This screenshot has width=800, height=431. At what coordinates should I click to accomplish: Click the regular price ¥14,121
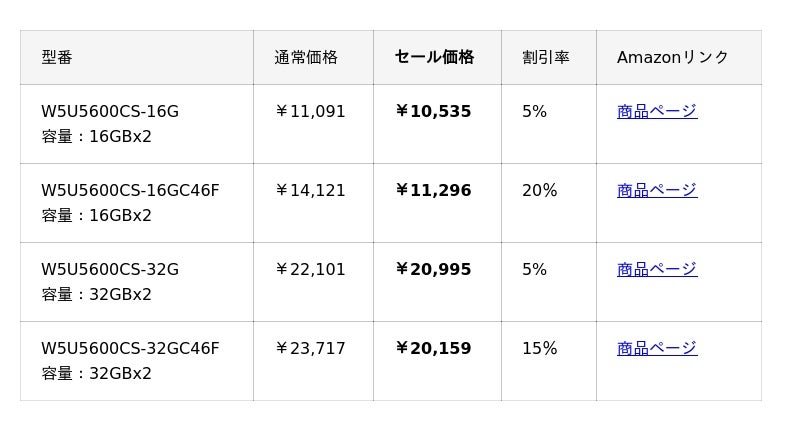[310, 190]
